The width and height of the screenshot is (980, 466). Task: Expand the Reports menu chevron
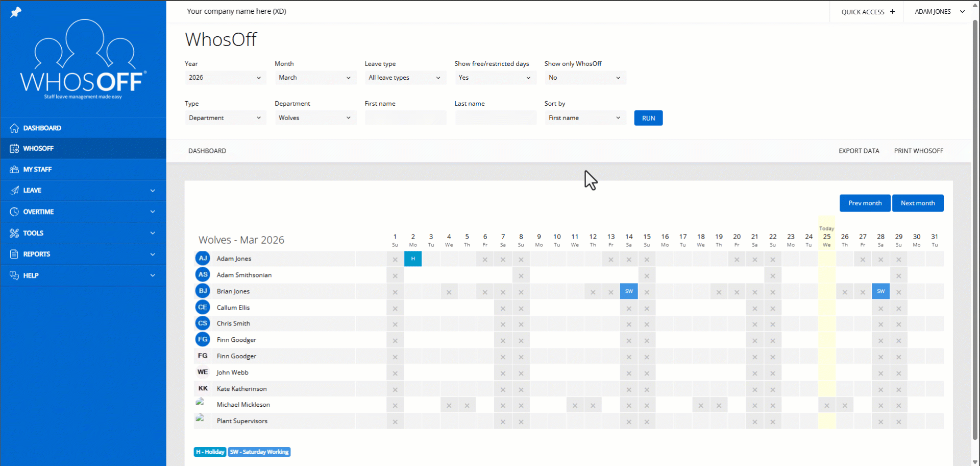(x=153, y=254)
